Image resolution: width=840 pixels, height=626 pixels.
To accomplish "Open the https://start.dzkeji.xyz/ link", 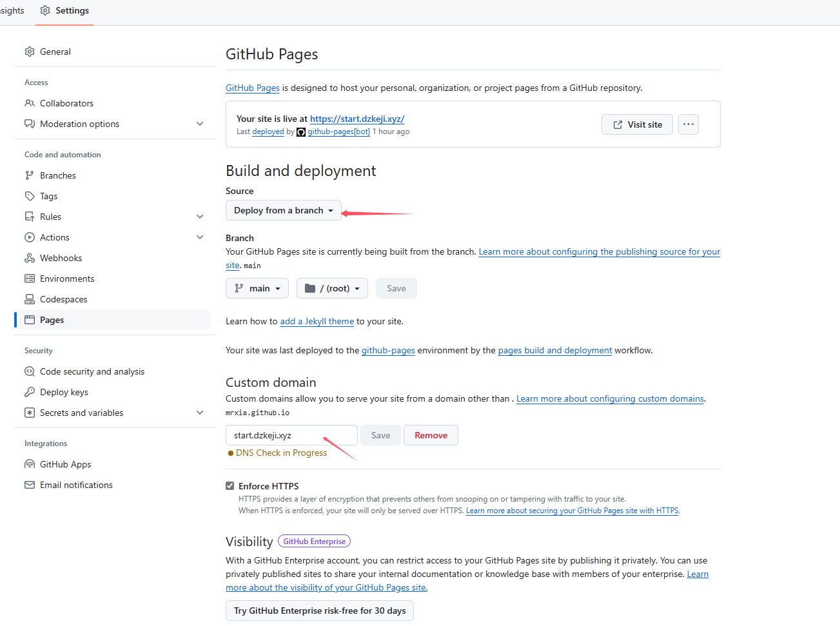I will pyautogui.click(x=357, y=119).
